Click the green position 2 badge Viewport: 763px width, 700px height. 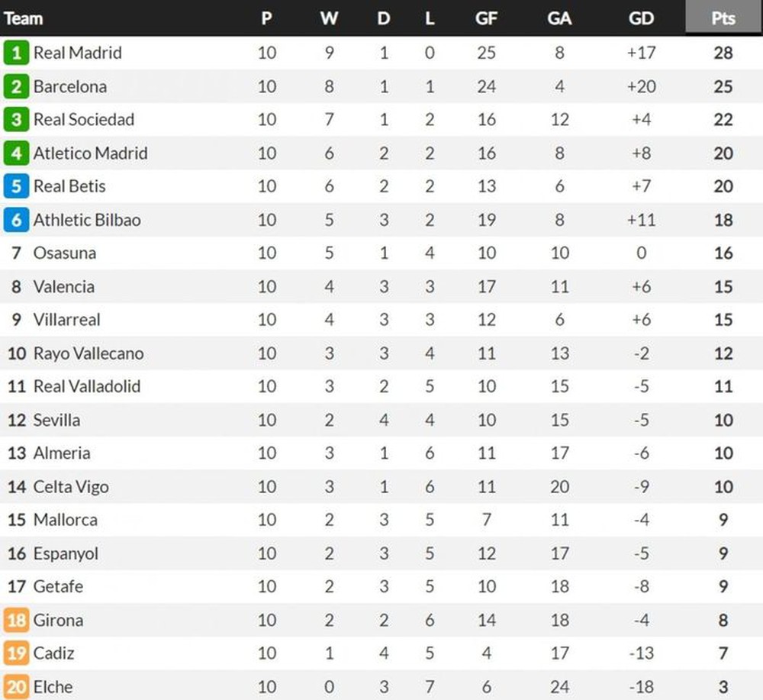16,87
